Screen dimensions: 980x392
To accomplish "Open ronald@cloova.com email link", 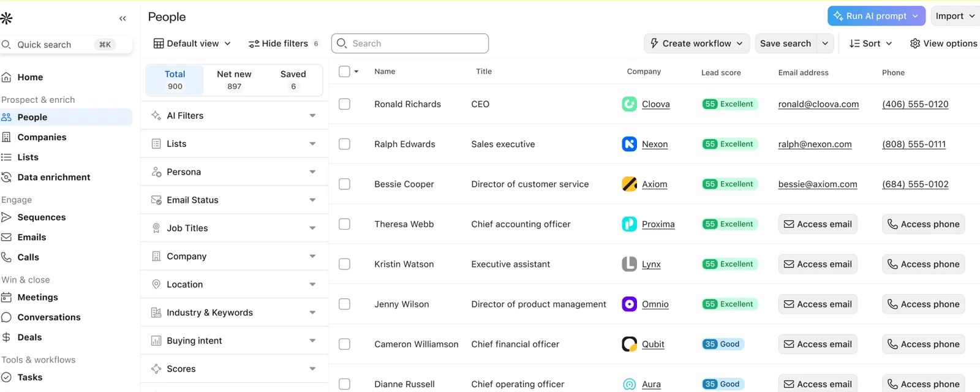I will point(818,104).
